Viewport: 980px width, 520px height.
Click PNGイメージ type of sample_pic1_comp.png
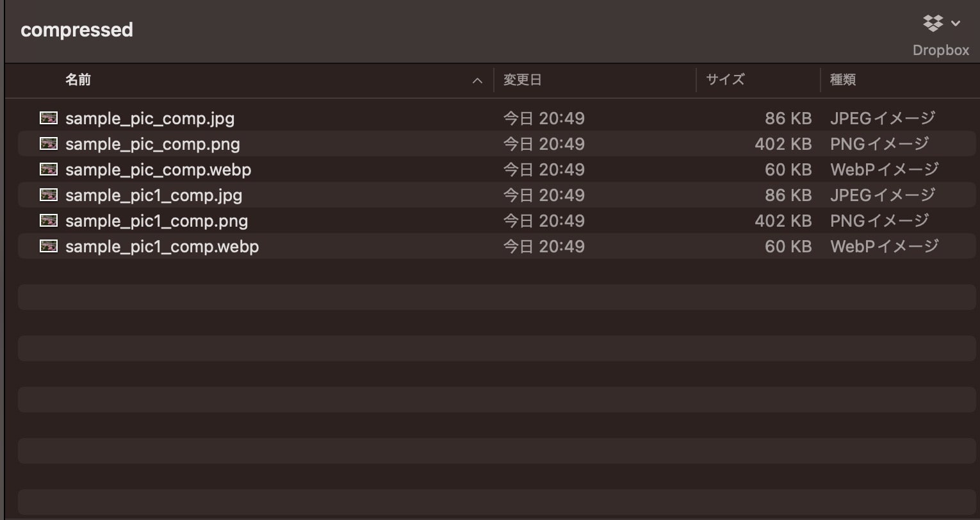pyautogui.click(x=879, y=221)
